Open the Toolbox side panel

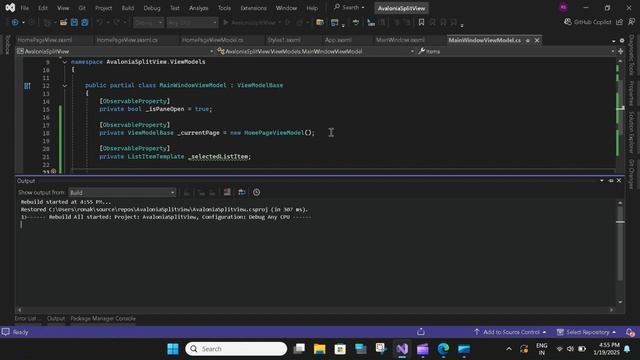(7, 45)
